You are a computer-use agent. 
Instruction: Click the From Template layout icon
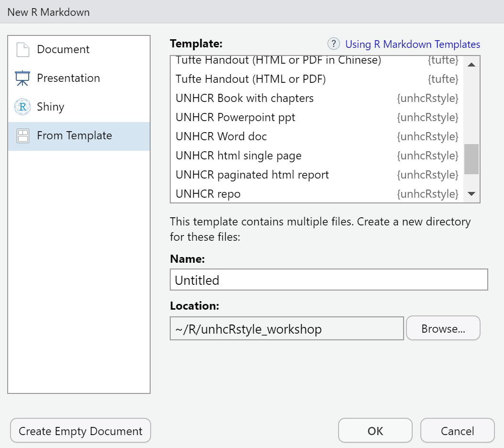coord(23,136)
